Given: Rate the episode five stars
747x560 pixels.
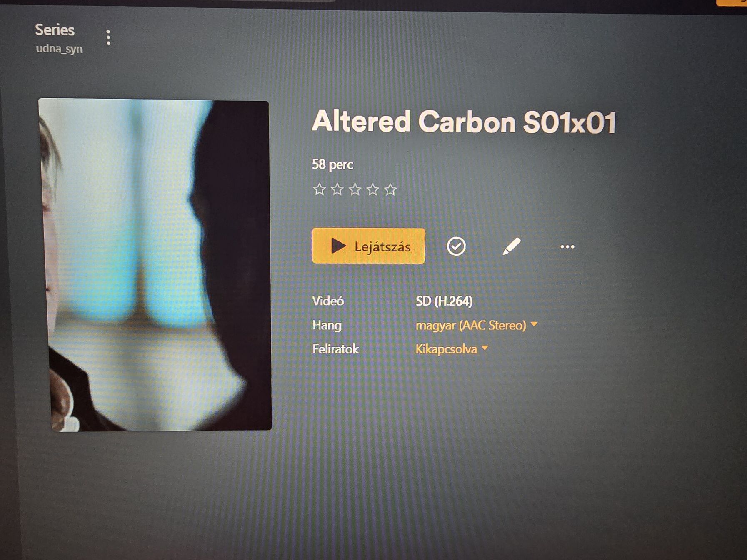Looking at the screenshot, I should (x=390, y=189).
